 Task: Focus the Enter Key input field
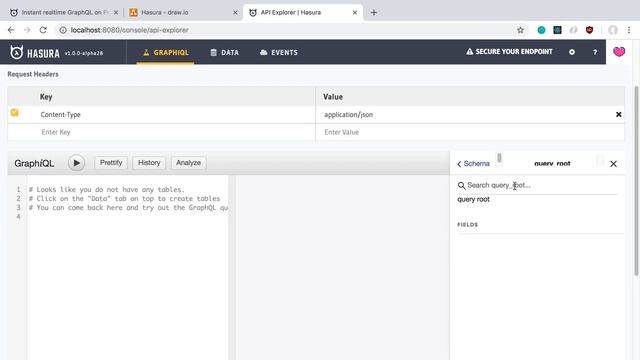162,132
